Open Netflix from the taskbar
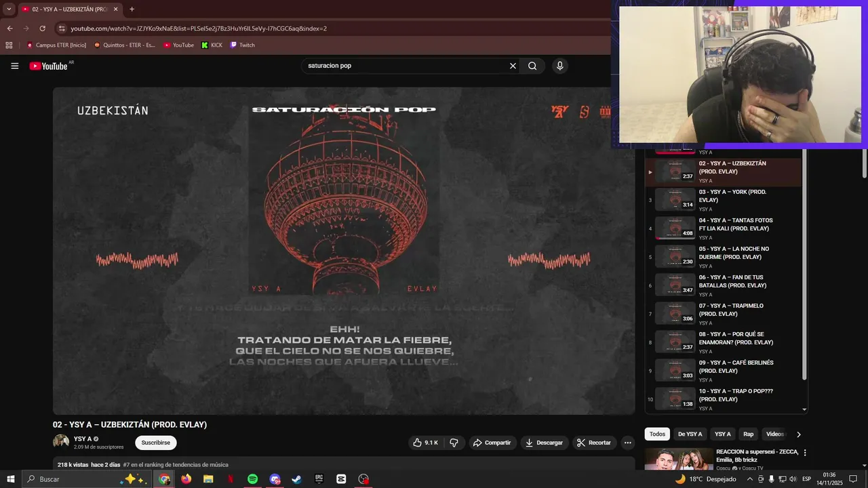 point(231,479)
